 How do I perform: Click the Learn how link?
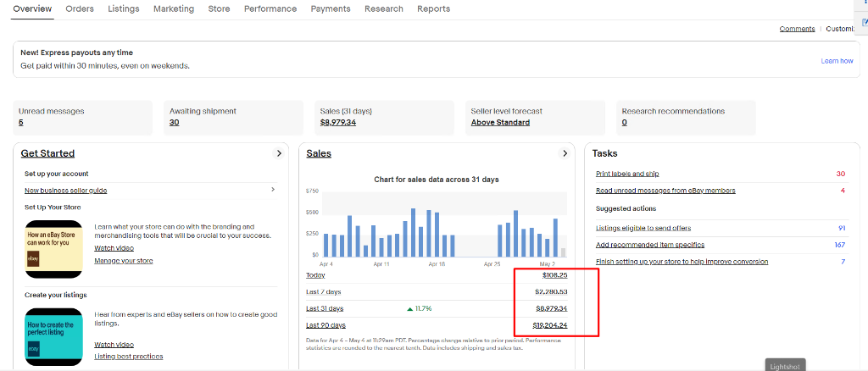click(x=837, y=61)
